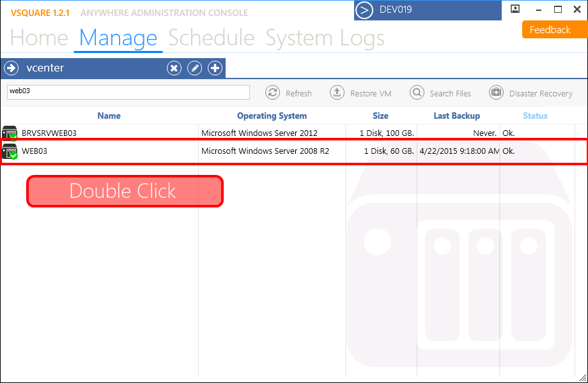Sort by Operating System column header
The height and width of the screenshot is (383, 588).
click(x=272, y=116)
